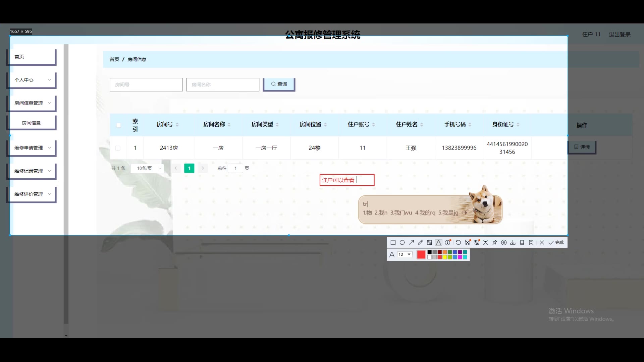This screenshot has width=644, height=362.
Task: Toggle the select-all header checkbox
Action: [118, 125]
